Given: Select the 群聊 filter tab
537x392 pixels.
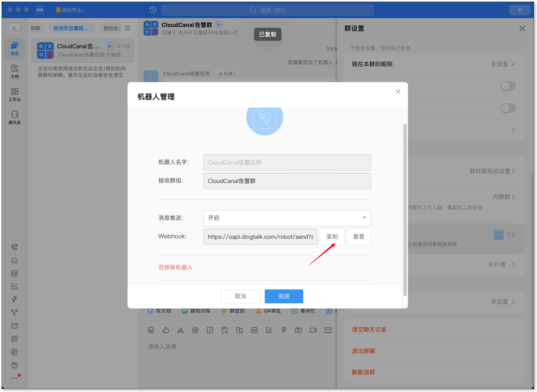Looking at the screenshot, I should (x=35, y=28).
